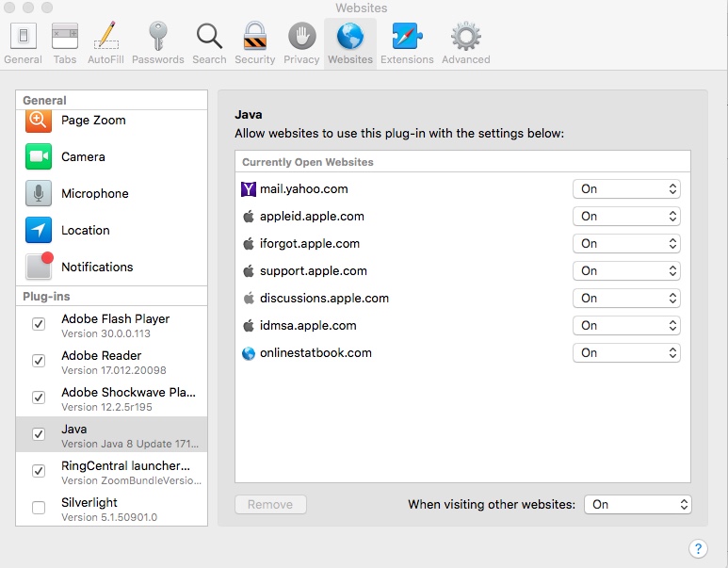The width and height of the screenshot is (728, 568).
Task: Select Location label in sidebar
Action: tap(86, 231)
